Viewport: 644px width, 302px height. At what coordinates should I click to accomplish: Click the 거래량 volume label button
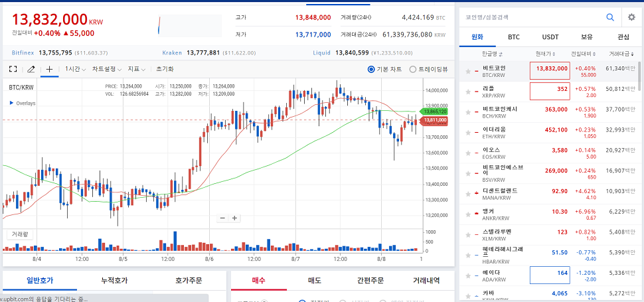click(20, 234)
